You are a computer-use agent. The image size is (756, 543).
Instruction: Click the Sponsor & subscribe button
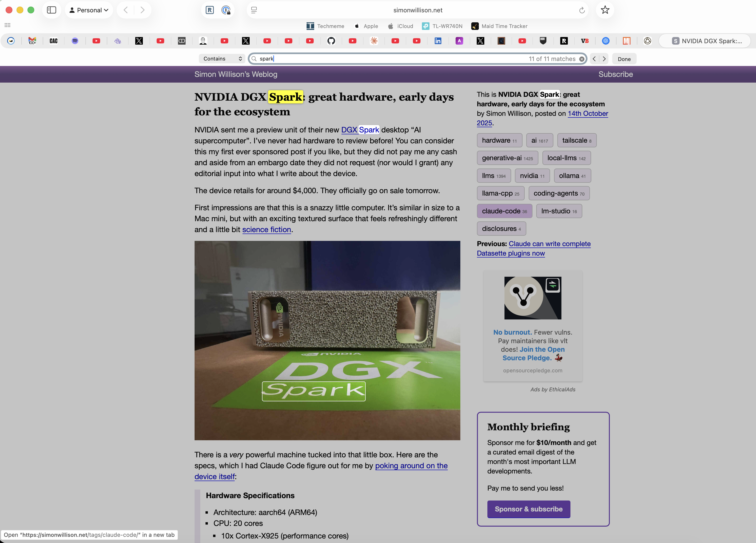(x=529, y=509)
